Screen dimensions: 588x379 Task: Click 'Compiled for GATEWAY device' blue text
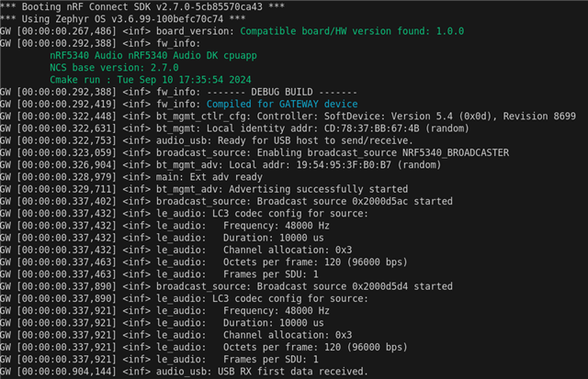pos(282,104)
